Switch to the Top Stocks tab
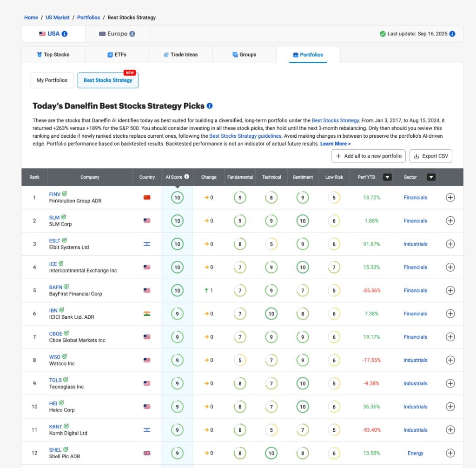The image size is (476, 468). tap(53, 55)
